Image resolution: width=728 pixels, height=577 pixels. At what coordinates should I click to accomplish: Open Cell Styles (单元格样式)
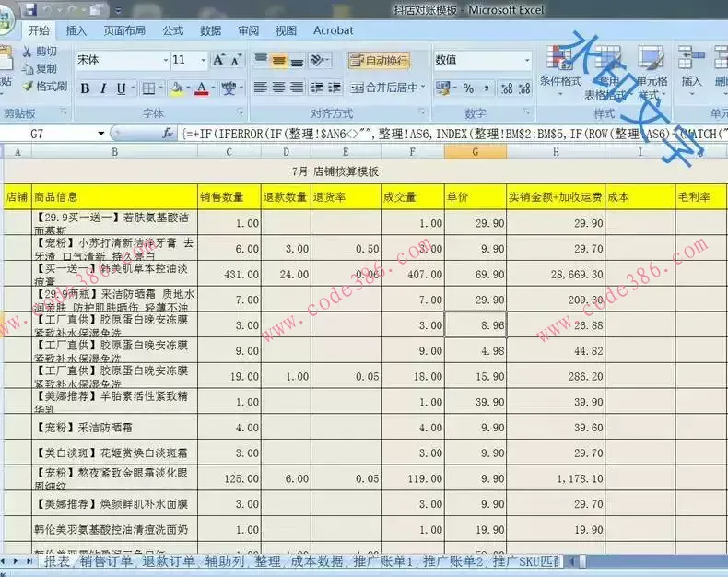click(652, 72)
